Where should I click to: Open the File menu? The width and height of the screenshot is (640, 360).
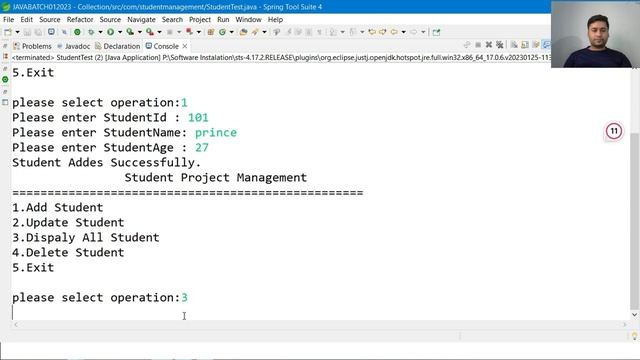coord(8,19)
